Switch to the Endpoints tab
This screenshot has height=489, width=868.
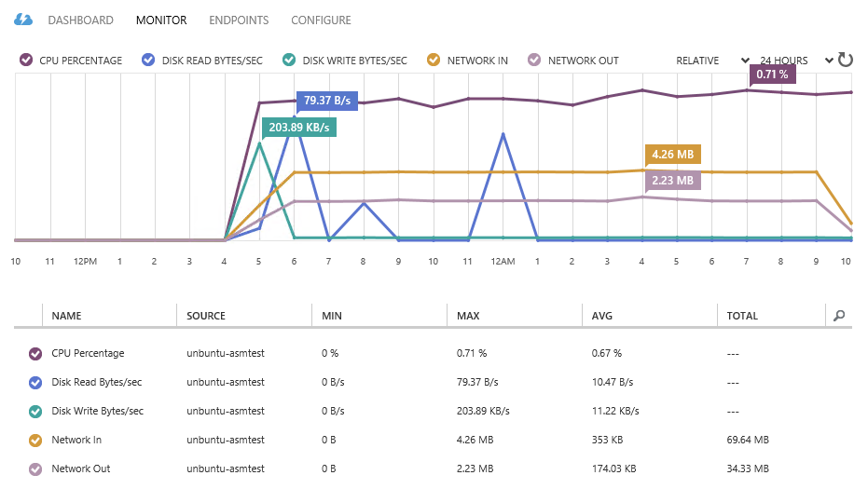coord(239,20)
